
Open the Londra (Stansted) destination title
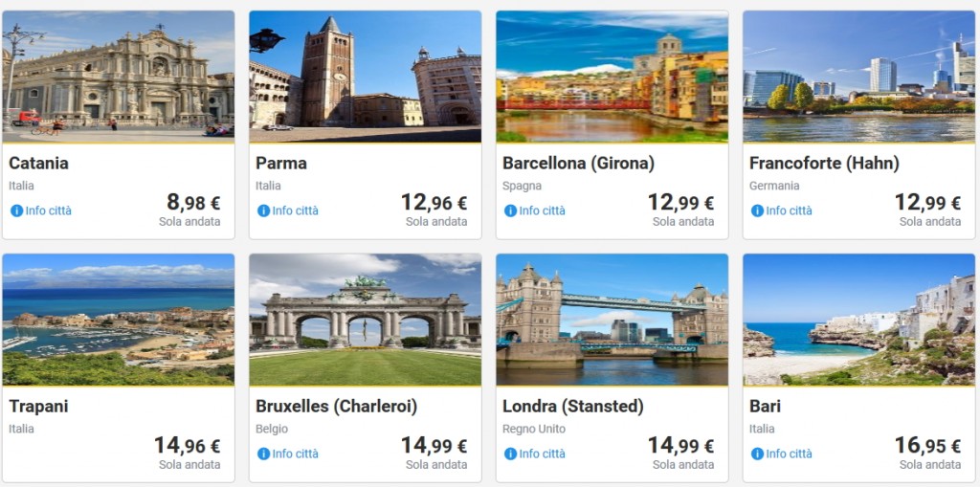[x=572, y=407]
